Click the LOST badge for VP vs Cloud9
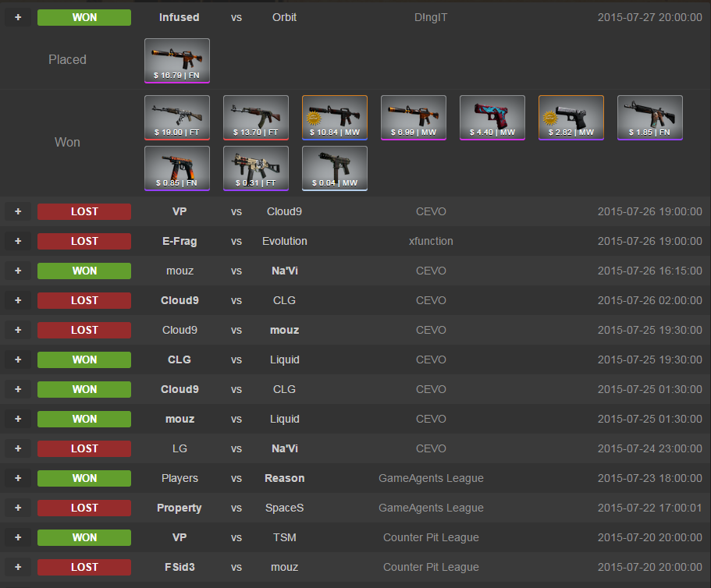 (84, 211)
